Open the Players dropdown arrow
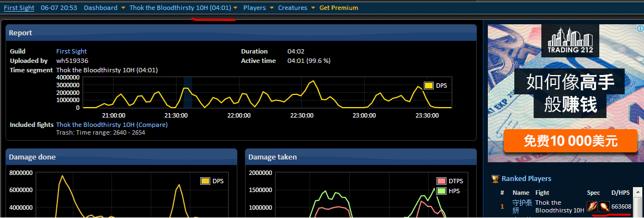The height and width of the screenshot is (218, 644). click(x=272, y=8)
